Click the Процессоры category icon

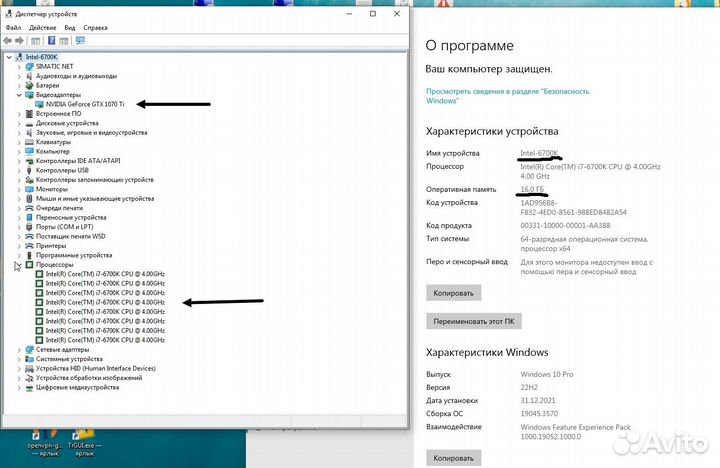coord(29,265)
